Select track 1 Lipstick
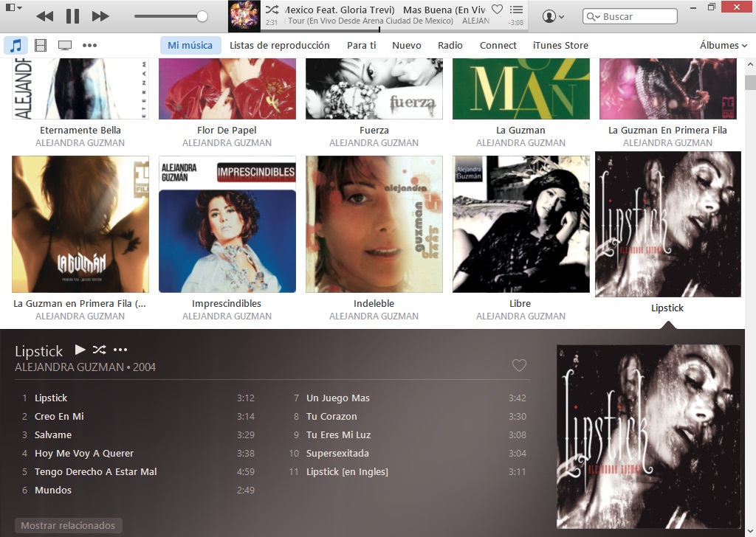This screenshot has width=756, height=537. [138, 398]
